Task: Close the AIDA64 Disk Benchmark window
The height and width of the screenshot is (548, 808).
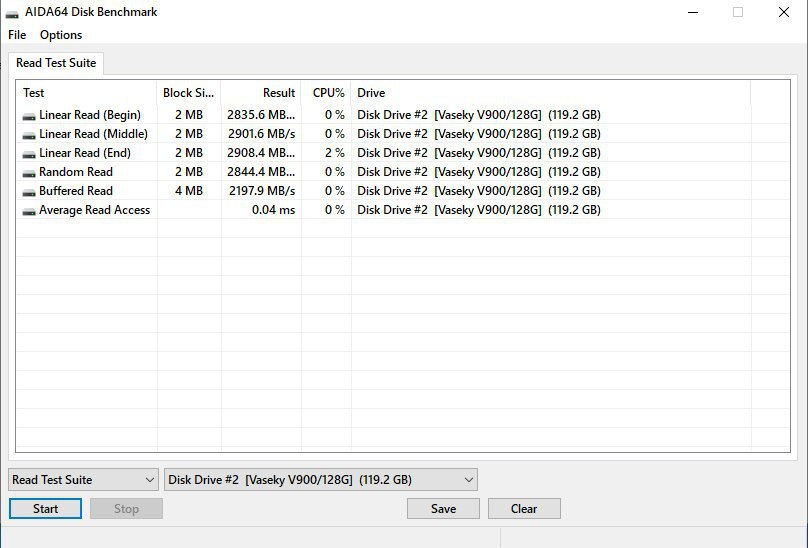Action: pyautogui.click(x=784, y=12)
